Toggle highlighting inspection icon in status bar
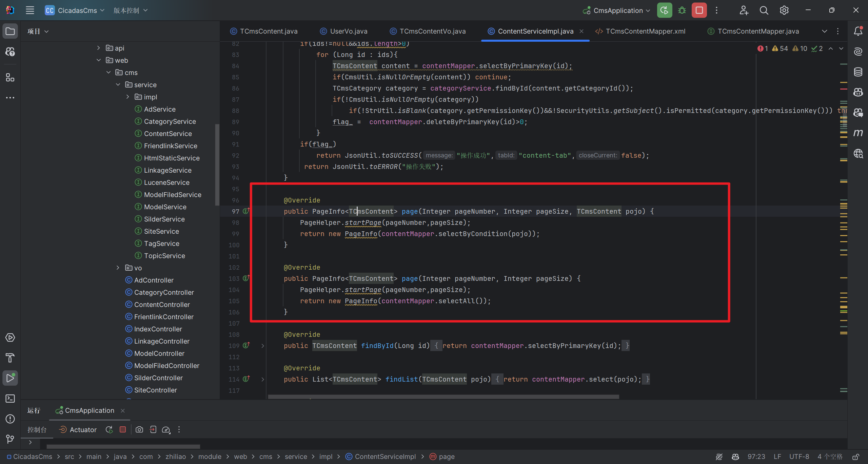 click(x=719, y=457)
